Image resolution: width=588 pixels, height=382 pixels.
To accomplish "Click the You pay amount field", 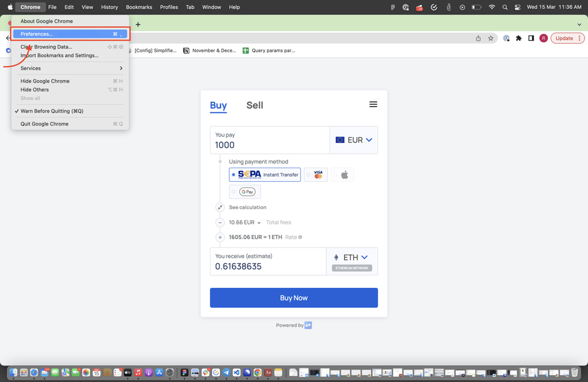I will click(269, 145).
